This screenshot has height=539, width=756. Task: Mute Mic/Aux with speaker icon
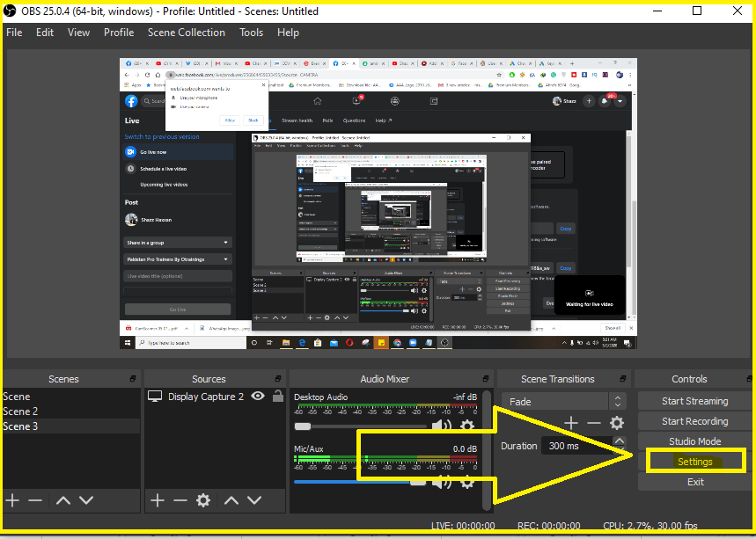(441, 482)
